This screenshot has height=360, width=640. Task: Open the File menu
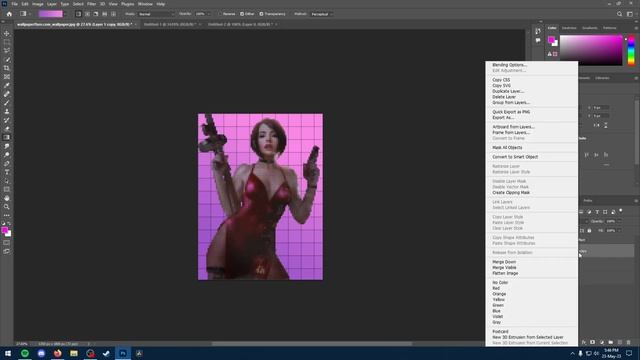pyautogui.click(x=14, y=4)
